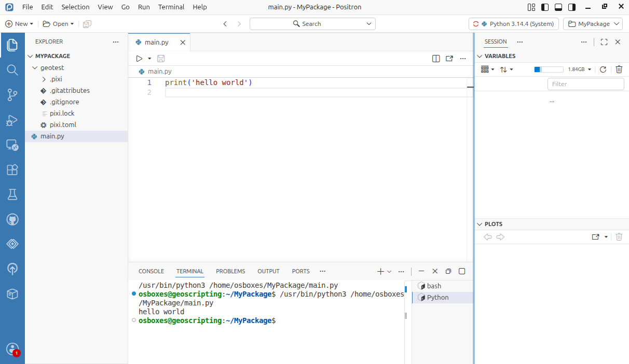This screenshot has height=364, width=629.
Task: Open the Accounts menu with notification badge
Action: (x=12, y=349)
